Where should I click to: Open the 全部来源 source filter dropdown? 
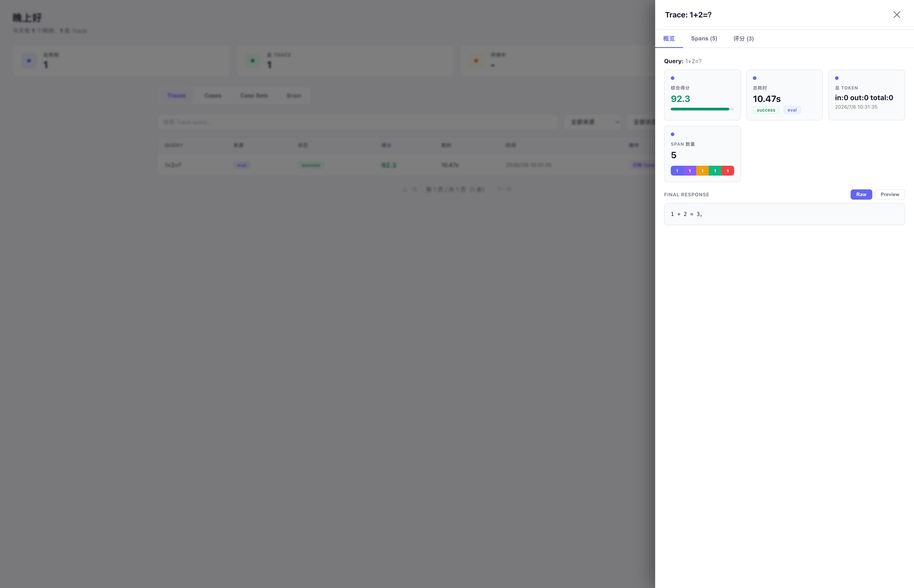point(593,122)
